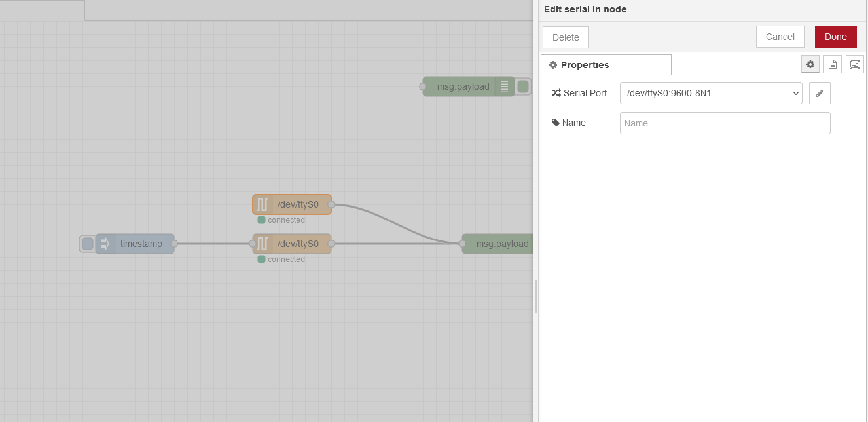Open the Serial Port dropdown
This screenshot has height=422, width=868.
pyautogui.click(x=710, y=93)
